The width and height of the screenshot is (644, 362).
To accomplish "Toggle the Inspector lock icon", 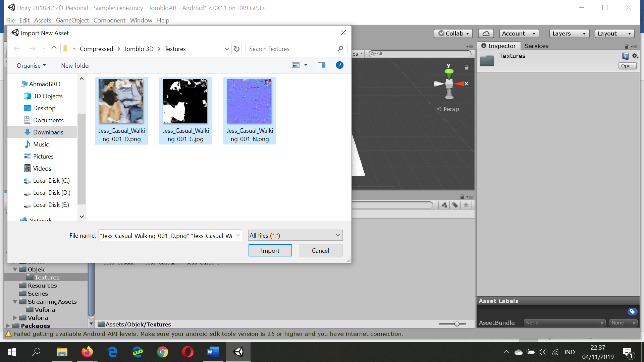I will tap(626, 46).
